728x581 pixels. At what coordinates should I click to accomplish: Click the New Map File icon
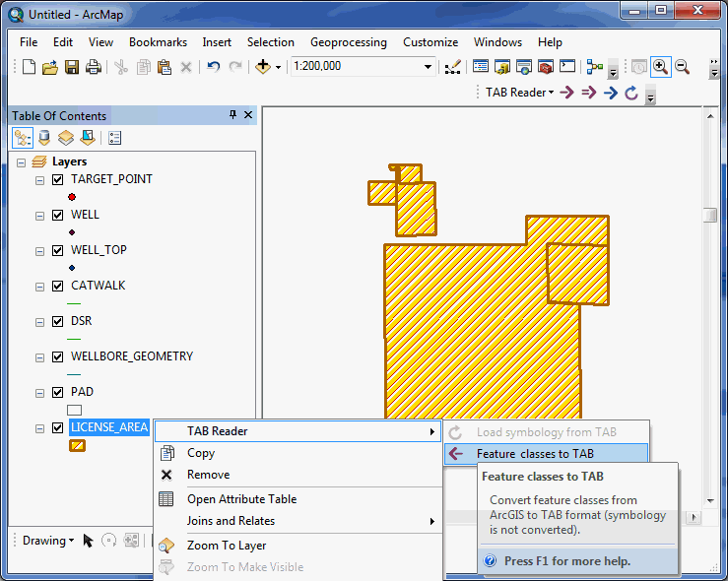pyautogui.click(x=29, y=67)
